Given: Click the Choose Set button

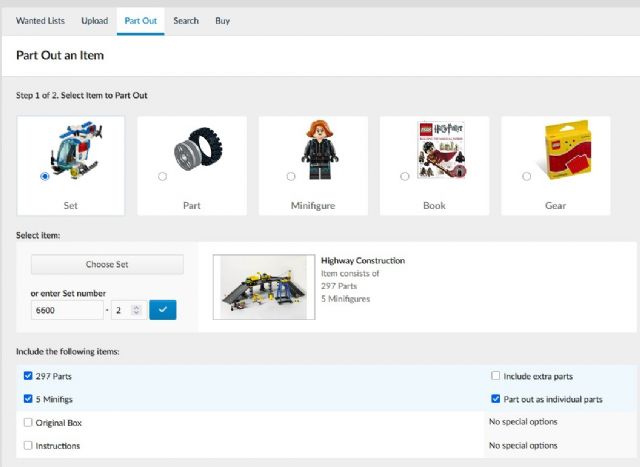Looking at the screenshot, I should [x=107, y=265].
